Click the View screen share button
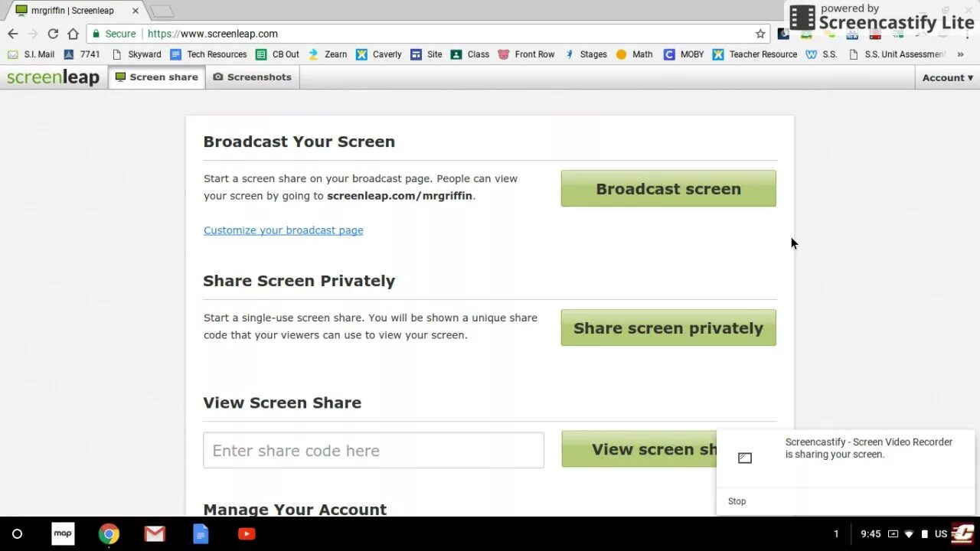The height and width of the screenshot is (551, 980). (x=639, y=449)
